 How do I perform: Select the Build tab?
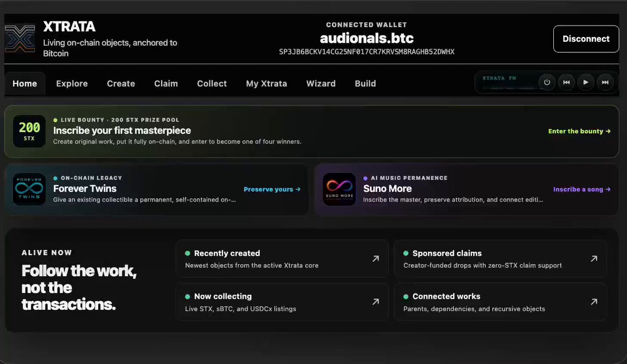click(x=365, y=84)
